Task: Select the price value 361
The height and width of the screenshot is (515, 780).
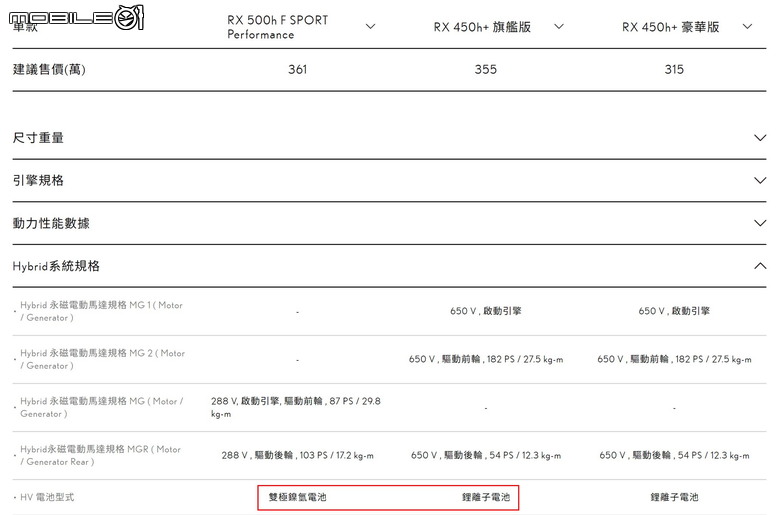Action: pos(297,69)
